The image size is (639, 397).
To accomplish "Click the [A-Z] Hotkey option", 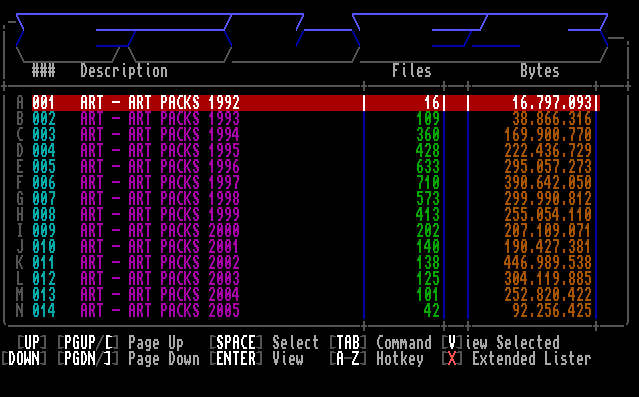I will coord(376,359).
